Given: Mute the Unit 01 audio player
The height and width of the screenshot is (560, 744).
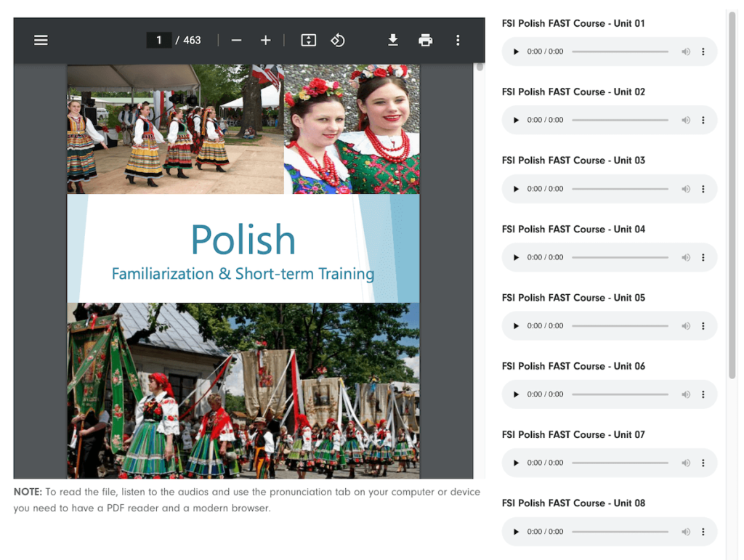Looking at the screenshot, I should 686,52.
